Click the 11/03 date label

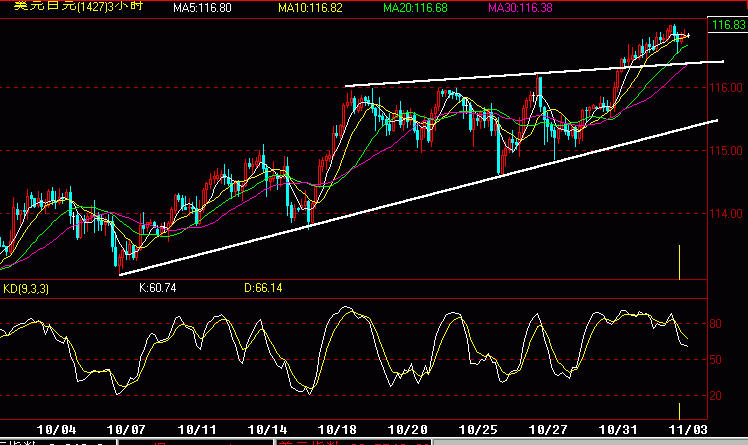(x=688, y=430)
